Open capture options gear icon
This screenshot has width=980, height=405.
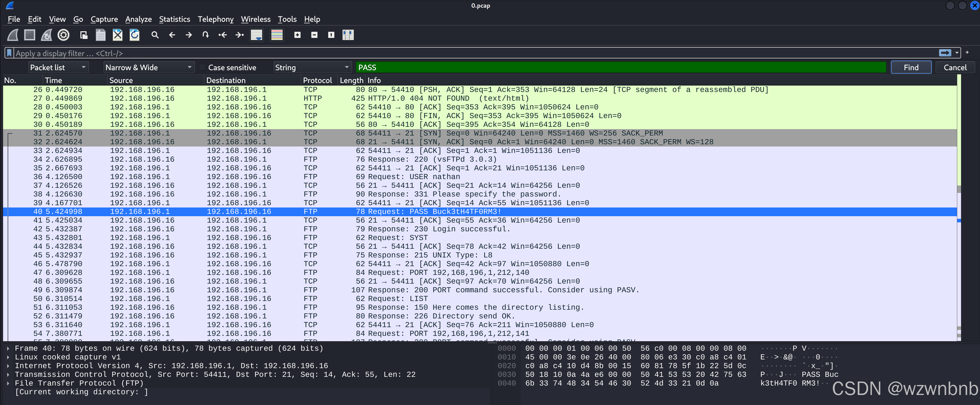pos(63,35)
